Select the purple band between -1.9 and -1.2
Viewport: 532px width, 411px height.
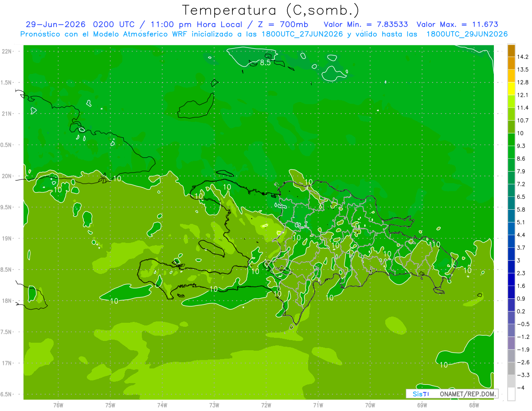(x=511, y=343)
